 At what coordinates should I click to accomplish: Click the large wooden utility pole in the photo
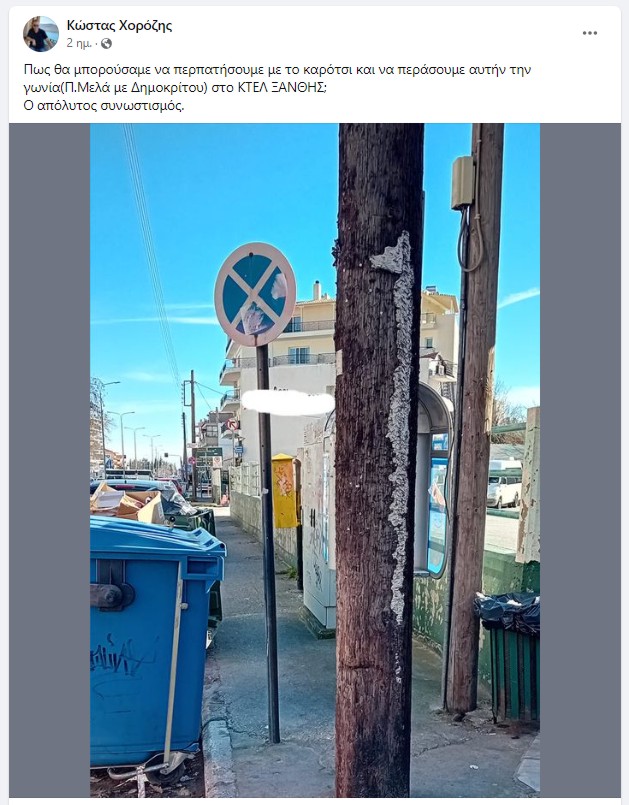coord(379,459)
